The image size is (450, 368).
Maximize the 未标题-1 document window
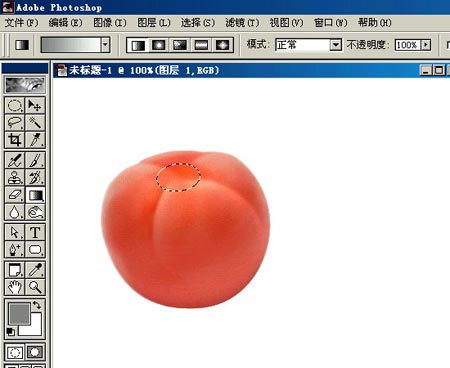pyautogui.click(x=439, y=70)
